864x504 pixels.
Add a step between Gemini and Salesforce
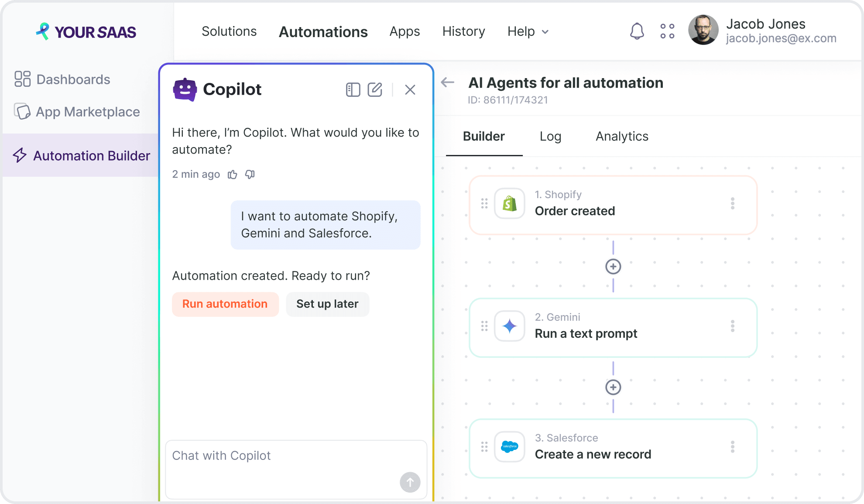[613, 387]
